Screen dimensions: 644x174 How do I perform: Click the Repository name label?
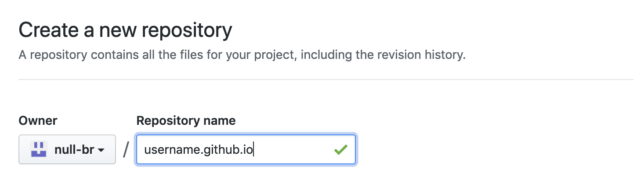pyautogui.click(x=186, y=121)
